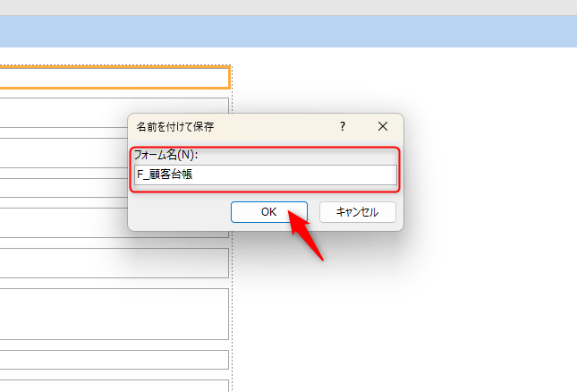Screen dimensions: 577x392
Task: Click the 名前を付けて保存 dialog title
Action: point(174,127)
